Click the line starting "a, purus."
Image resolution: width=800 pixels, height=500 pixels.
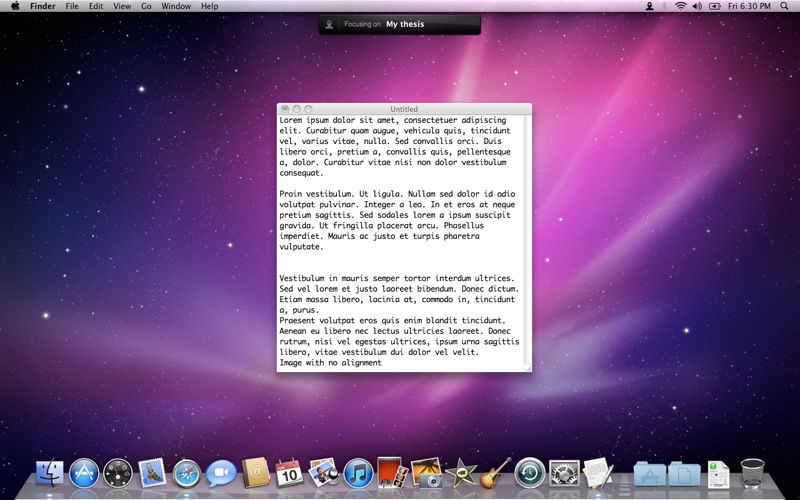[x=299, y=310]
